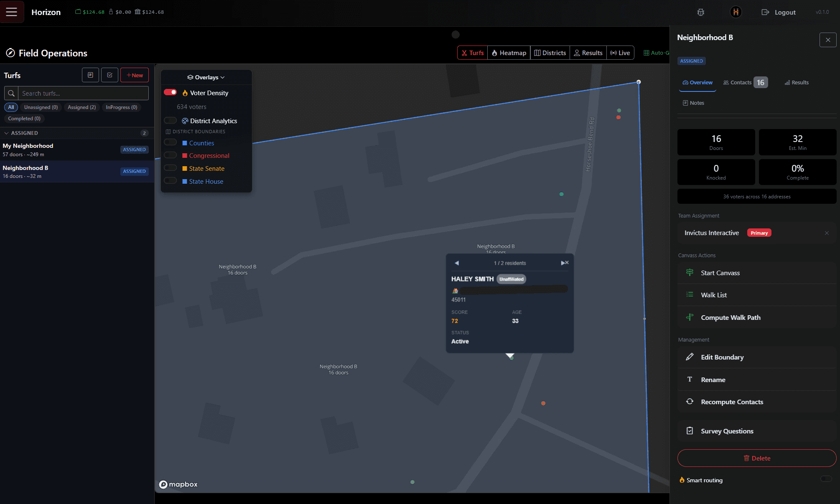Turn on Smart routing switch
This screenshot has width=840, height=504.
tap(826, 479)
